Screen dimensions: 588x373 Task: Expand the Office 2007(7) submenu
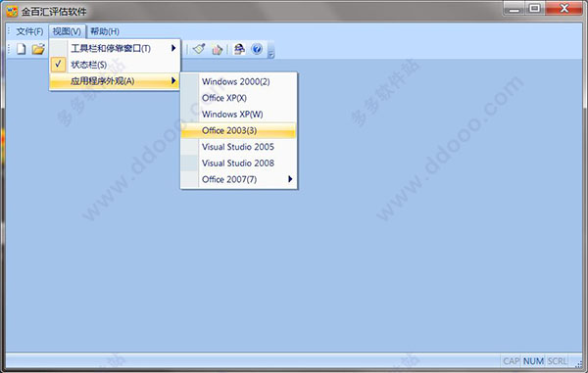pos(239,179)
